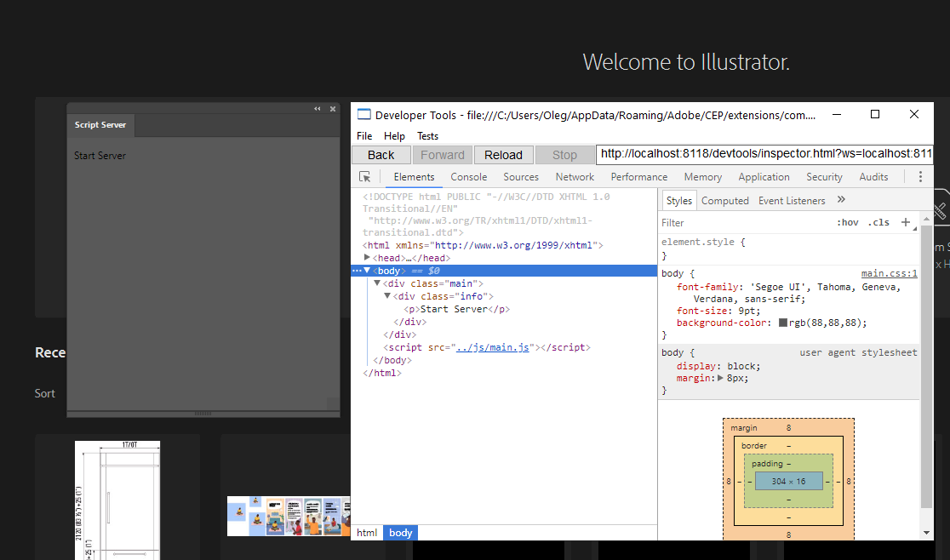Collapse the Script Server panel double-arrow
The height and width of the screenshot is (560, 950).
(318, 109)
